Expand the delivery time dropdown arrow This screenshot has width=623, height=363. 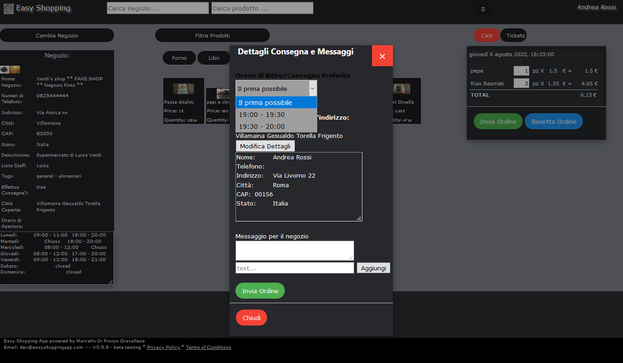coord(313,88)
